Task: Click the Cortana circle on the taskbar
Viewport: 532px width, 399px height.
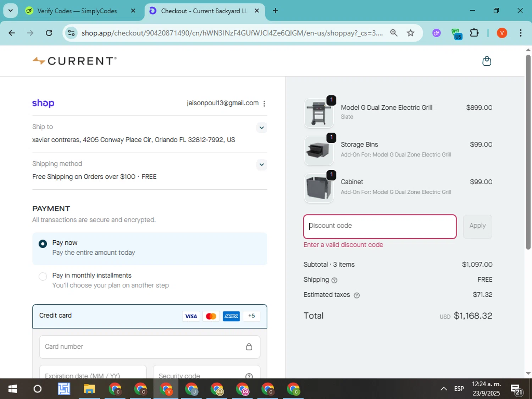Action: click(37, 389)
